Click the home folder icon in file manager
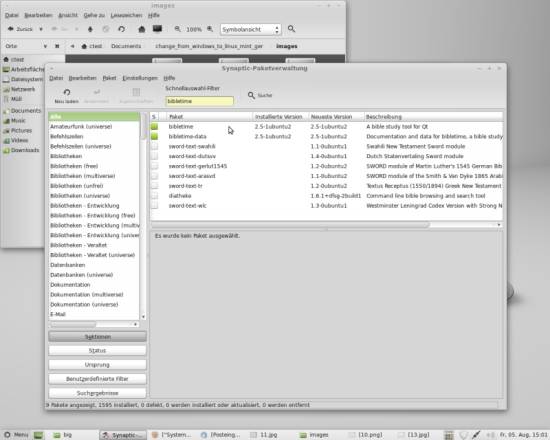This screenshot has width=550, height=440. pyautogui.click(x=142, y=29)
